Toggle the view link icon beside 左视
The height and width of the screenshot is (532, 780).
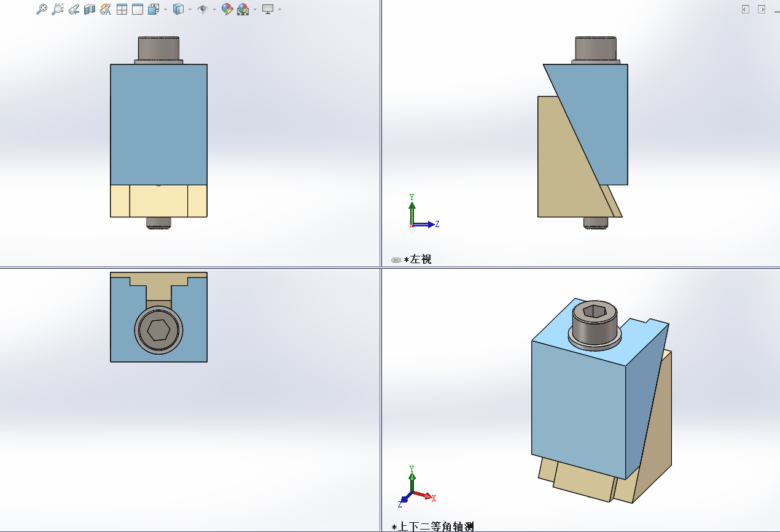point(396,260)
